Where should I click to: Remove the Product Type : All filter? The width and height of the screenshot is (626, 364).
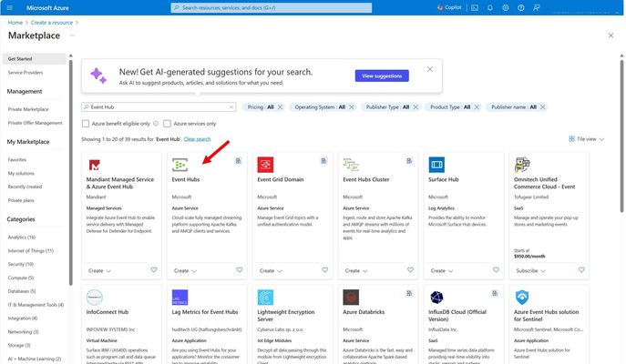477,107
